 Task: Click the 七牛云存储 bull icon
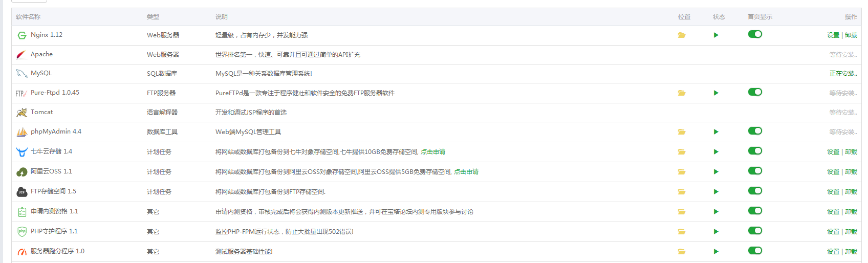pos(21,152)
